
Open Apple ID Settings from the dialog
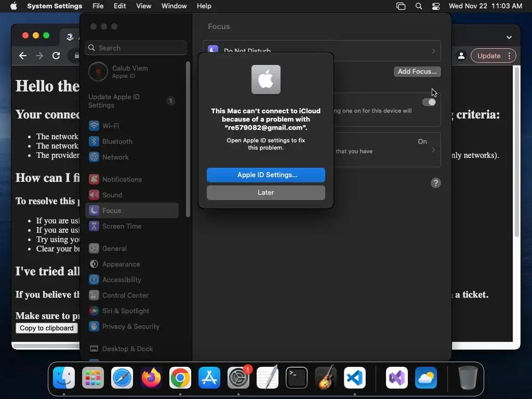point(265,175)
